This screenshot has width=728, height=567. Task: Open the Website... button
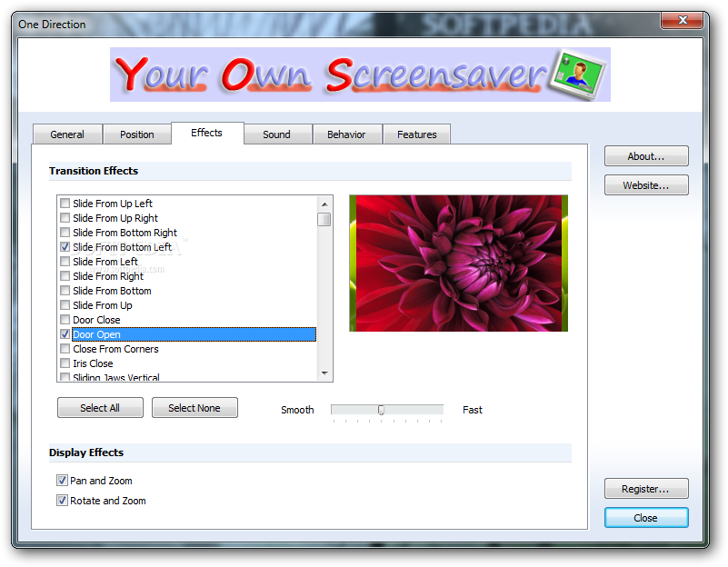[x=646, y=185]
